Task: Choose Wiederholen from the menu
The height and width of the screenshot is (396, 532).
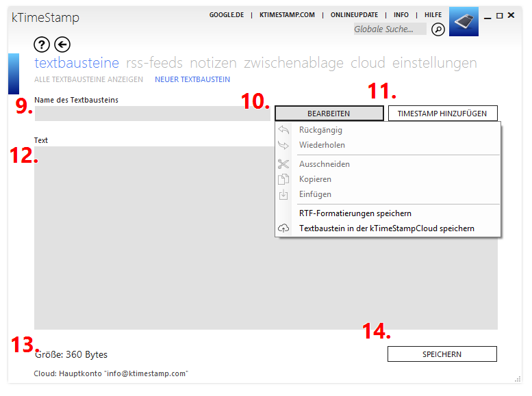Action: tap(388, 145)
